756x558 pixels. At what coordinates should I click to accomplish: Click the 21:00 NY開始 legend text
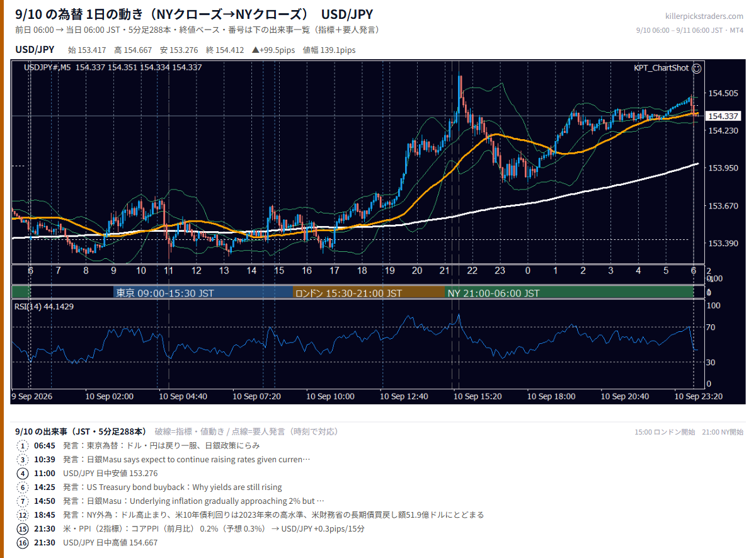[723, 432]
